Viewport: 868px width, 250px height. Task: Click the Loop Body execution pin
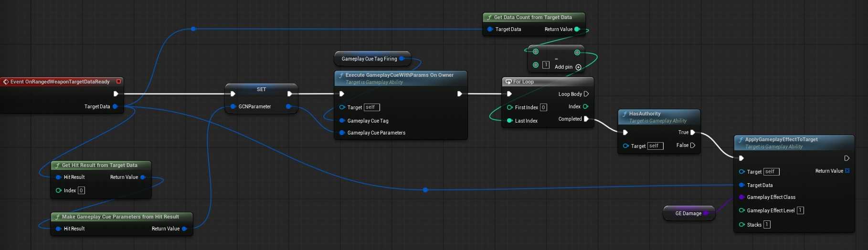tap(586, 94)
